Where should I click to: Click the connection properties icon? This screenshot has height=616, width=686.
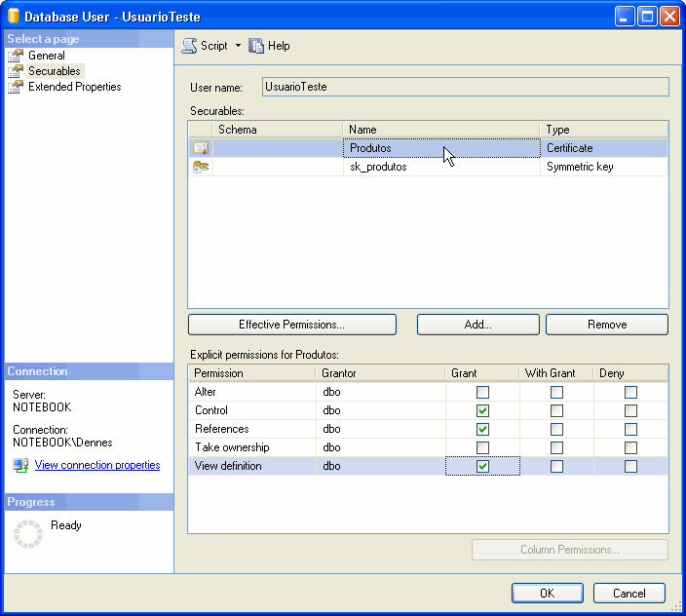click(x=20, y=466)
